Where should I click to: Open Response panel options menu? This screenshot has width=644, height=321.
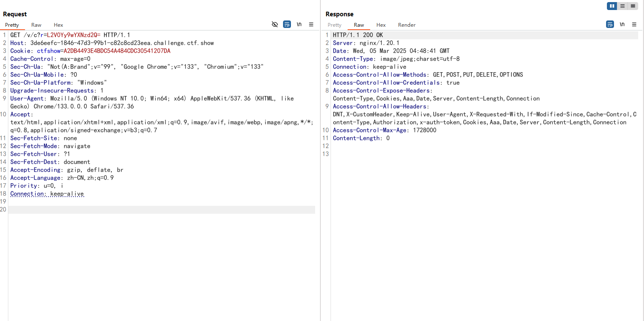point(634,25)
